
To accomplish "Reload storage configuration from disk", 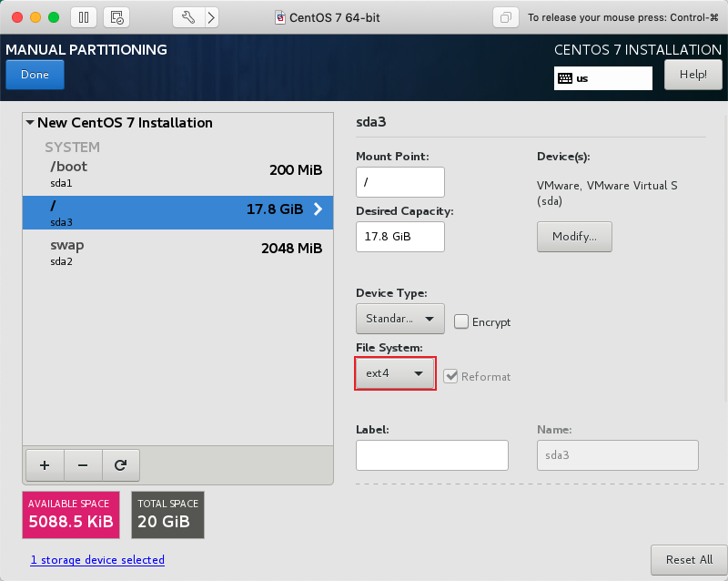I will pos(121,465).
